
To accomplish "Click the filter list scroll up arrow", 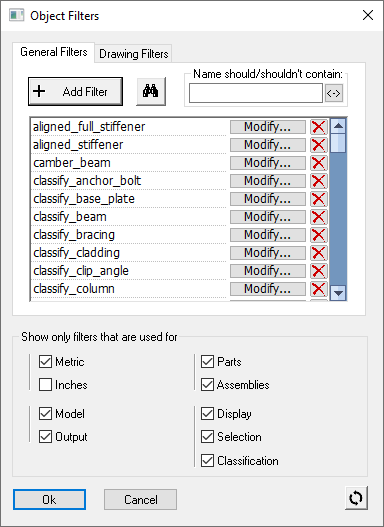I will click(x=338, y=126).
